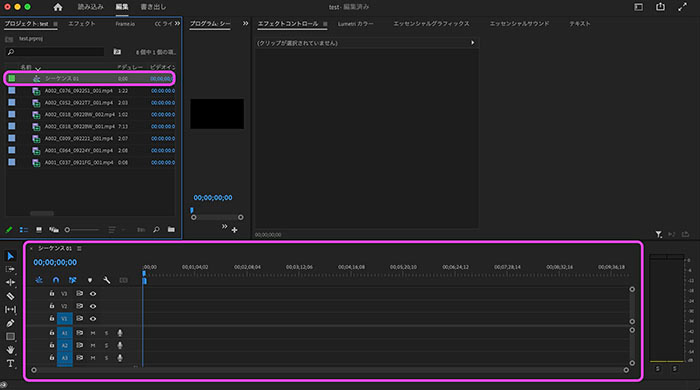Add a marker in the timeline
The height and width of the screenshot is (390, 700).
point(90,280)
